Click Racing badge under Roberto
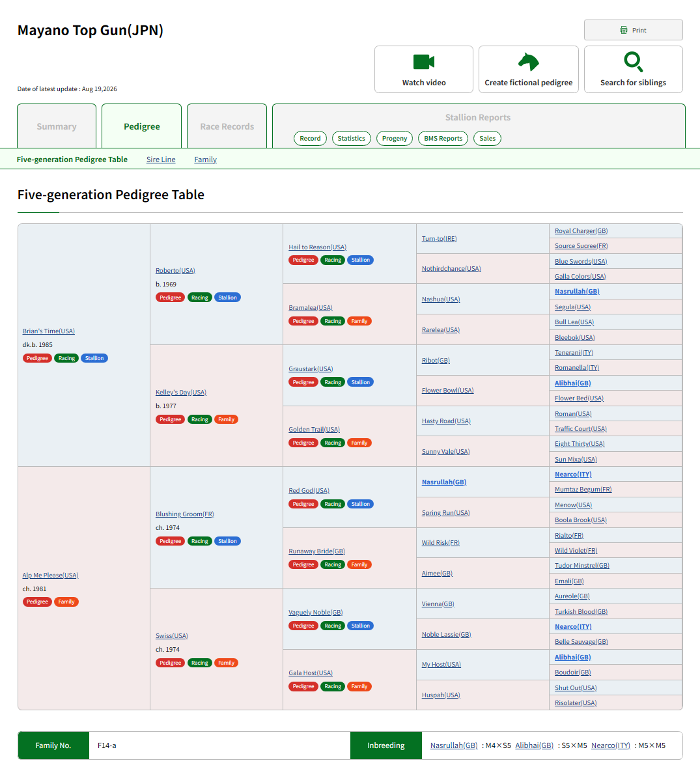Viewport: 700px width, 778px height. click(199, 298)
